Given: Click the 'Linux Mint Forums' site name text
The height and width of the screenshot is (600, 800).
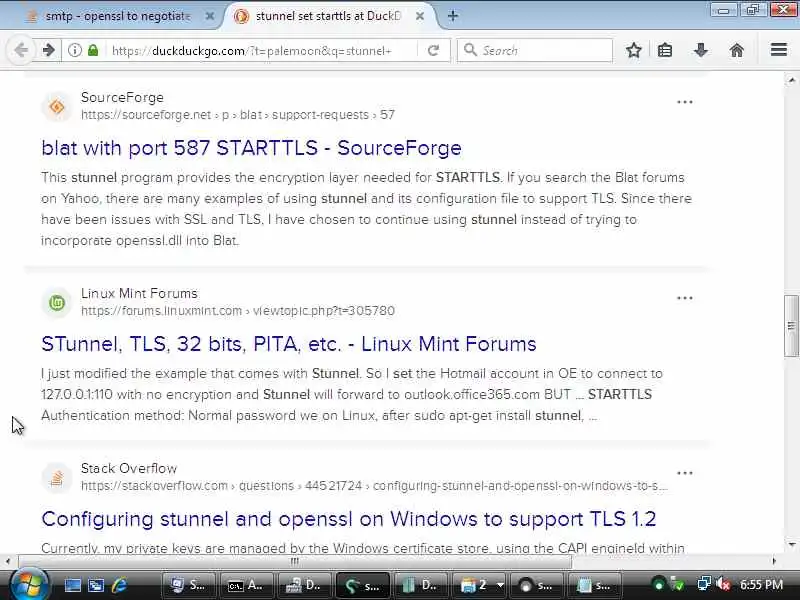Looking at the screenshot, I should (x=139, y=293).
